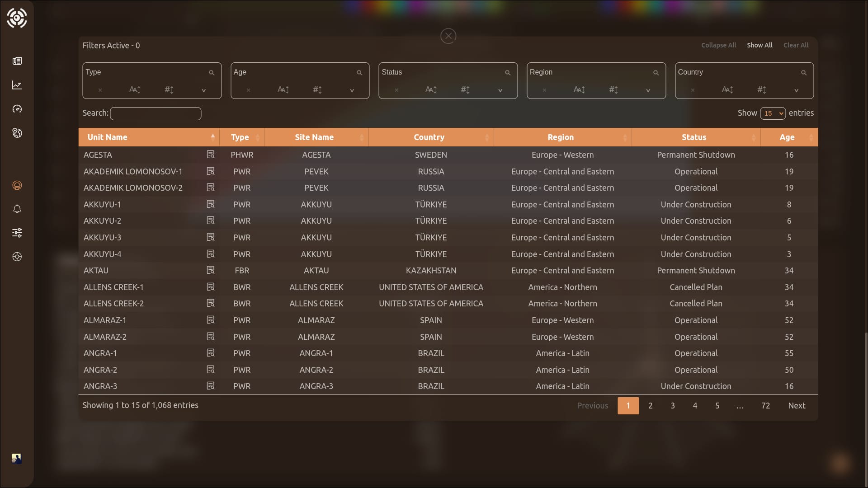Expand the Status filter panel

coord(500,90)
